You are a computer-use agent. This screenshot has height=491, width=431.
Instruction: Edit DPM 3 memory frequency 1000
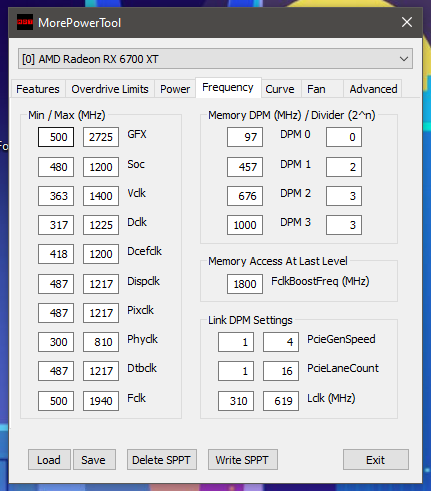(245, 225)
